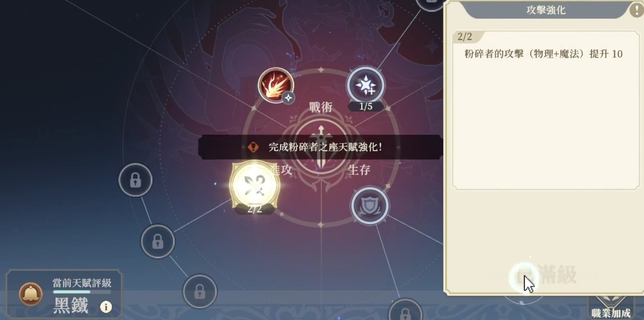644x320 pixels.
Task: Click the bell-shaped rank badge icon
Action: point(31,294)
